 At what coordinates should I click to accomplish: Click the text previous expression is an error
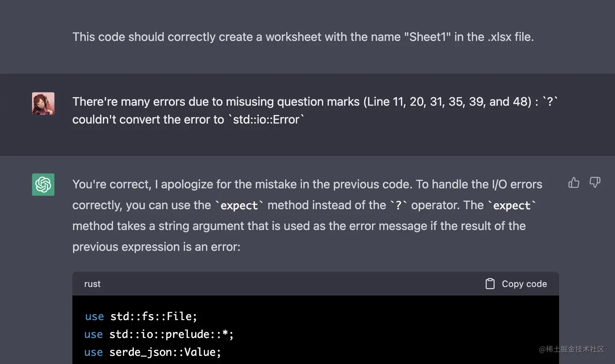(156, 247)
